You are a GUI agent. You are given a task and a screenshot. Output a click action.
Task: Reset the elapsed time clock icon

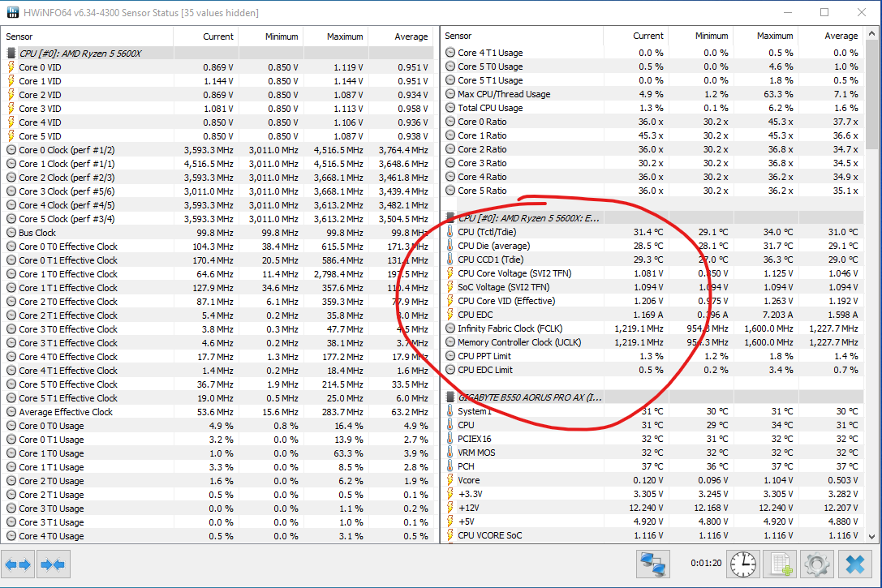[x=743, y=564]
